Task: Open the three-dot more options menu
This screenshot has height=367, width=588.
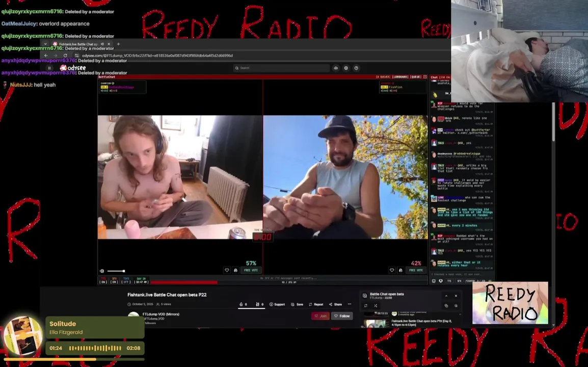Action: coord(350,304)
